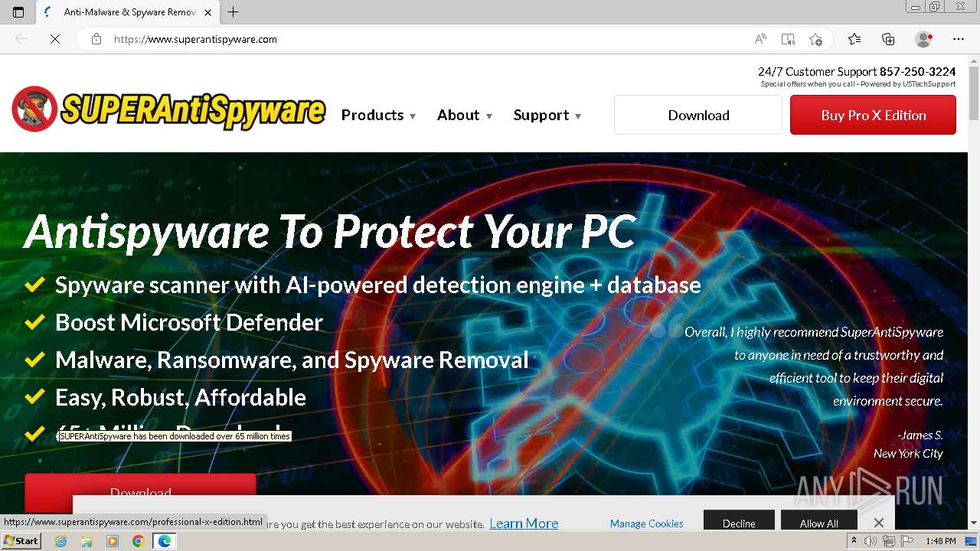Open a new browser tab
Image resolution: width=980 pixels, height=551 pixels.
coord(234,12)
